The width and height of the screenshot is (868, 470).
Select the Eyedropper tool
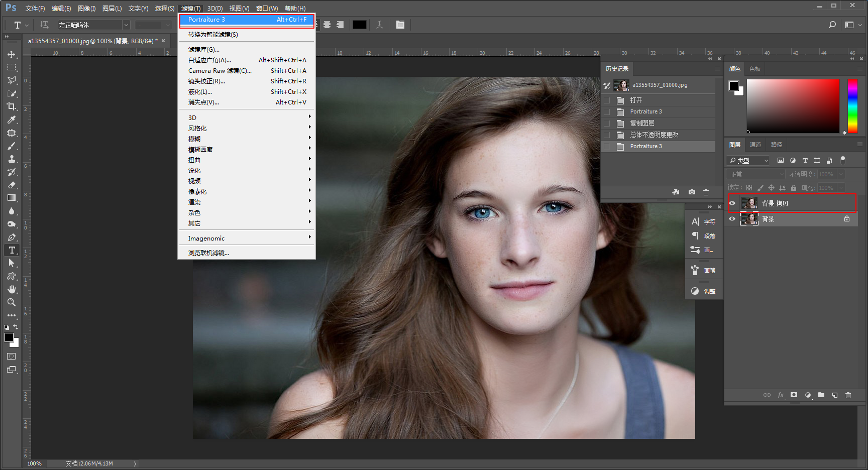pyautogui.click(x=12, y=120)
